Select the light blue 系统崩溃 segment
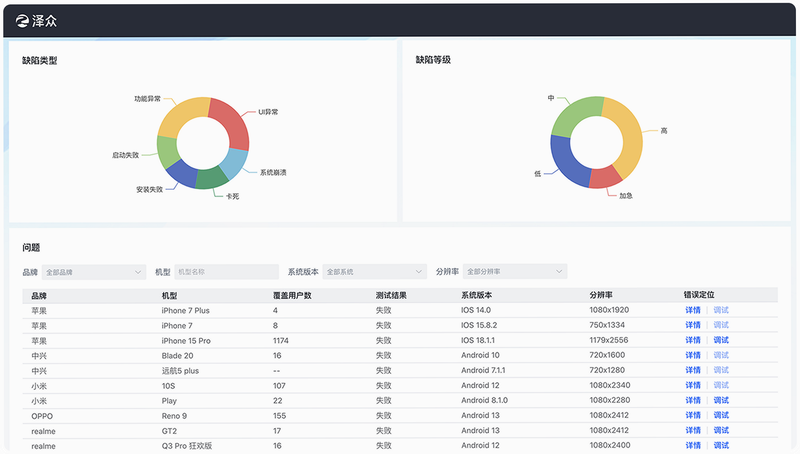The height and width of the screenshot is (454, 800). pos(234,163)
